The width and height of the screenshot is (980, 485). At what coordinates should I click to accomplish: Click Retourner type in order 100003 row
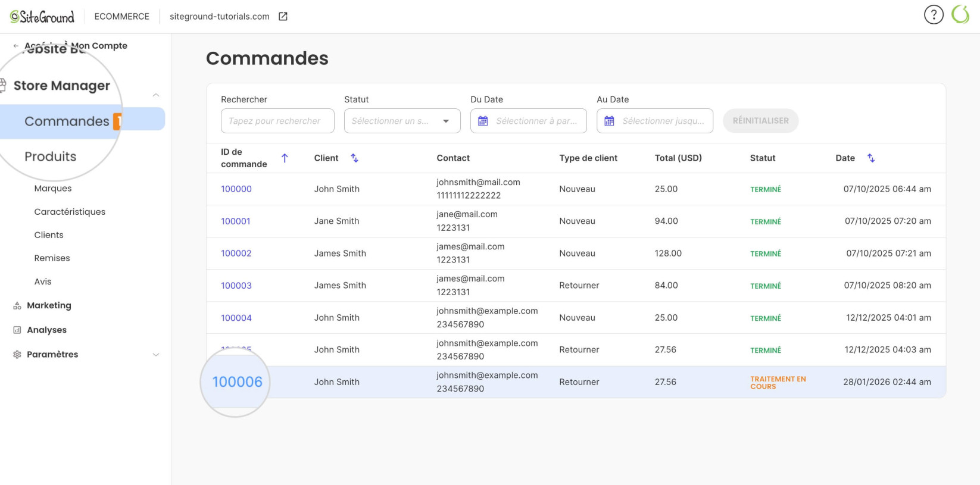[579, 286]
